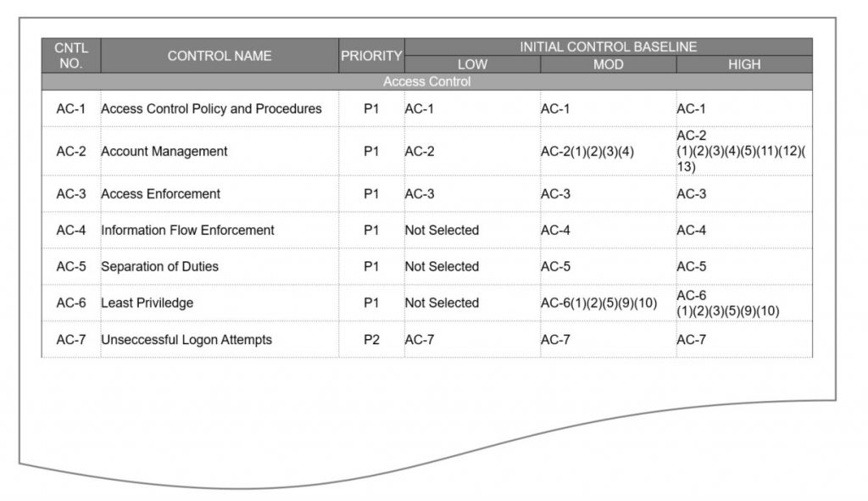Screen dimensions: 868x501
Task: Select the AC-6(1)(2)(5)(9)(10) MOD cell
Action: (x=599, y=303)
